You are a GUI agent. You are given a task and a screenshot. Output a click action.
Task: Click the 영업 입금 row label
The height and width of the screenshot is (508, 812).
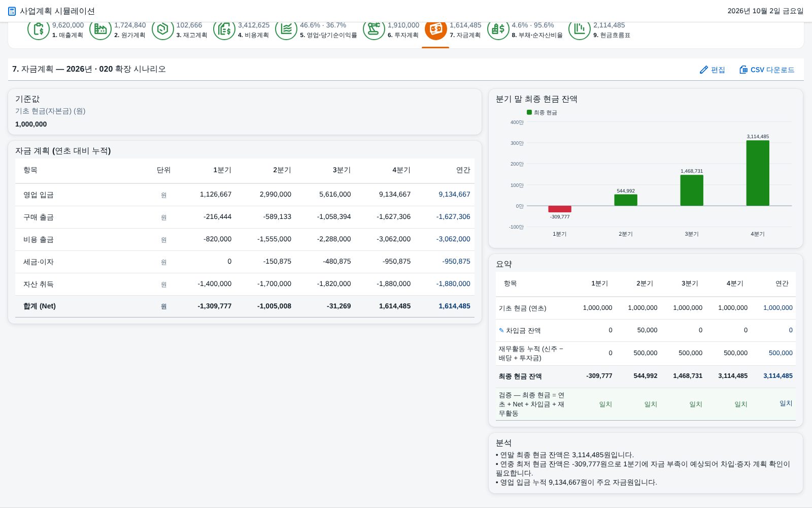point(39,195)
